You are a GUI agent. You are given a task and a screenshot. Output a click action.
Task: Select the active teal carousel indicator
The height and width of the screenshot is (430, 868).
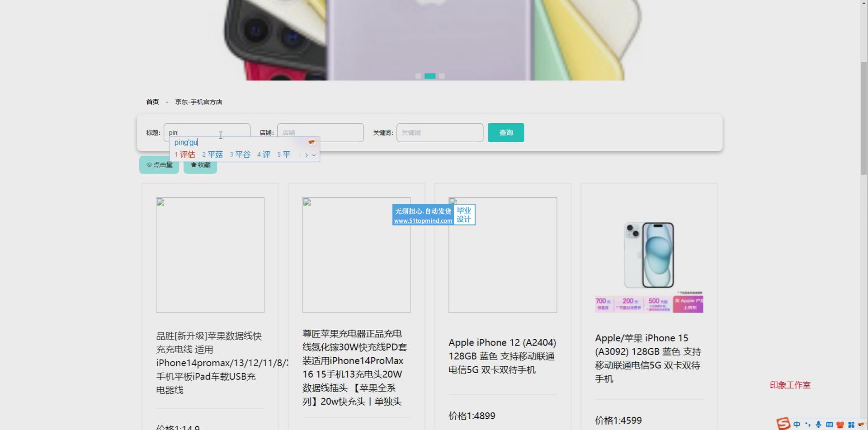[x=430, y=76]
